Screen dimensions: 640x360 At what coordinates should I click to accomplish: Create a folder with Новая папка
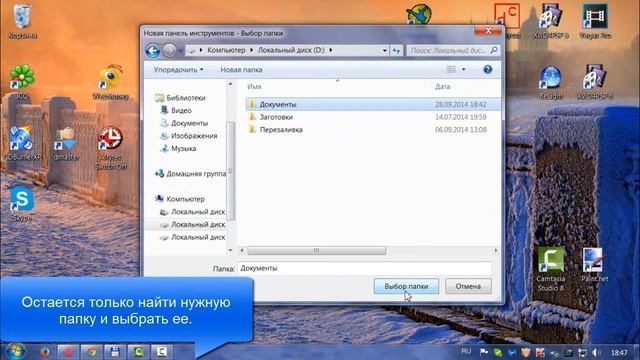[241, 70]
